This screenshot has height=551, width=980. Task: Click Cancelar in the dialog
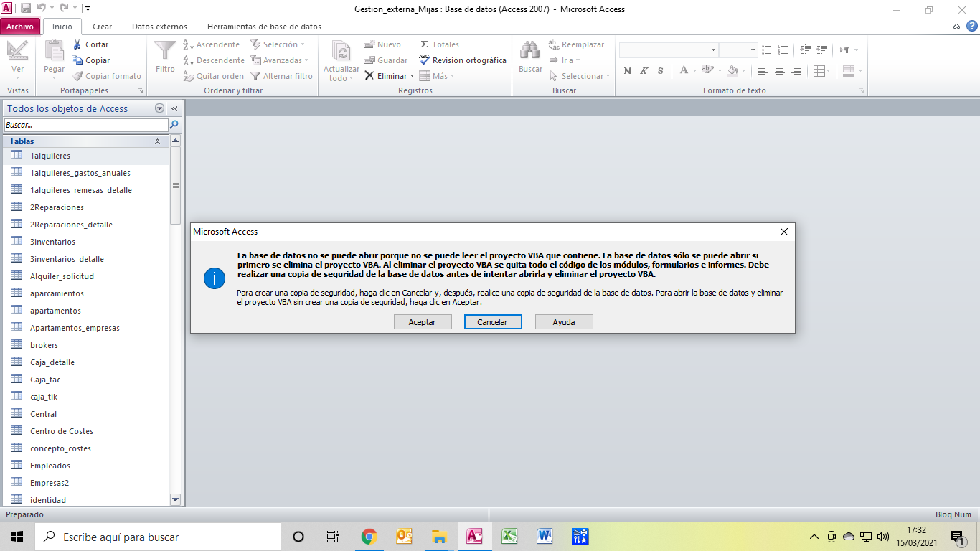[493, 322]
